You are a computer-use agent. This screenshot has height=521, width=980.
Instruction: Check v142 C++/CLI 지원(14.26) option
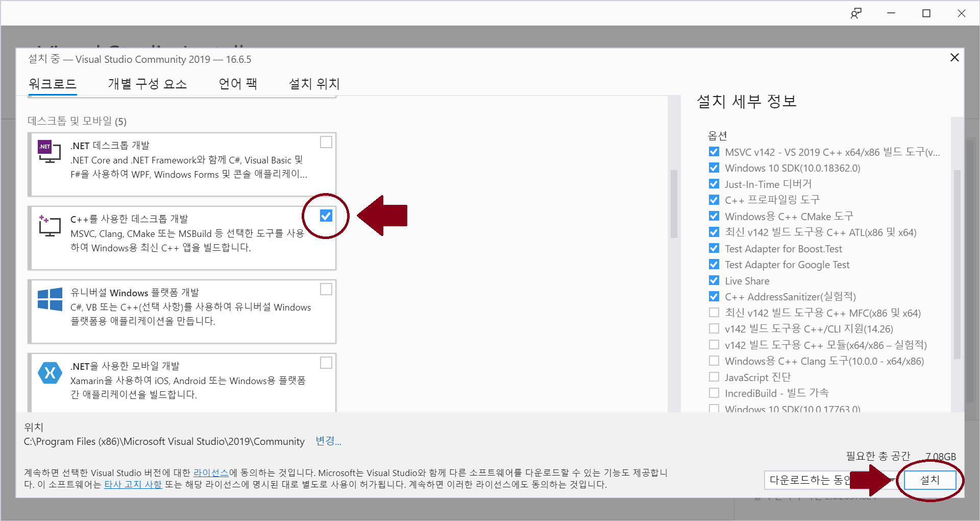click(714, 328)
